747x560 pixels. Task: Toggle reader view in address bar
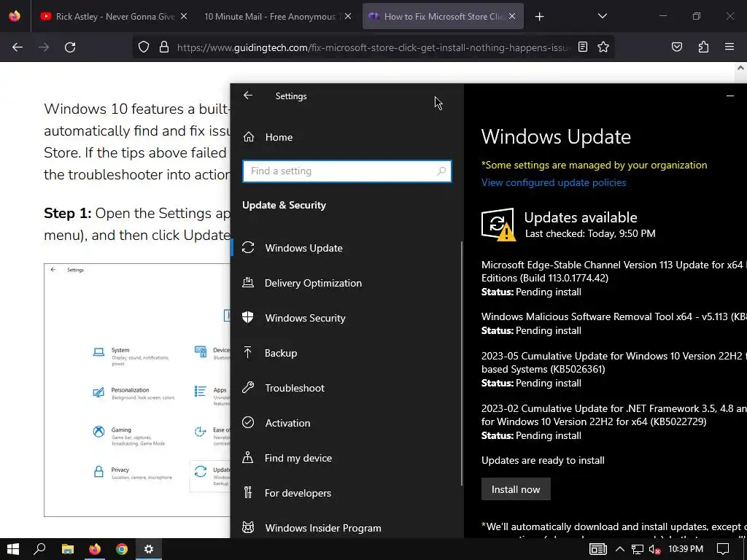click(583, 47)
